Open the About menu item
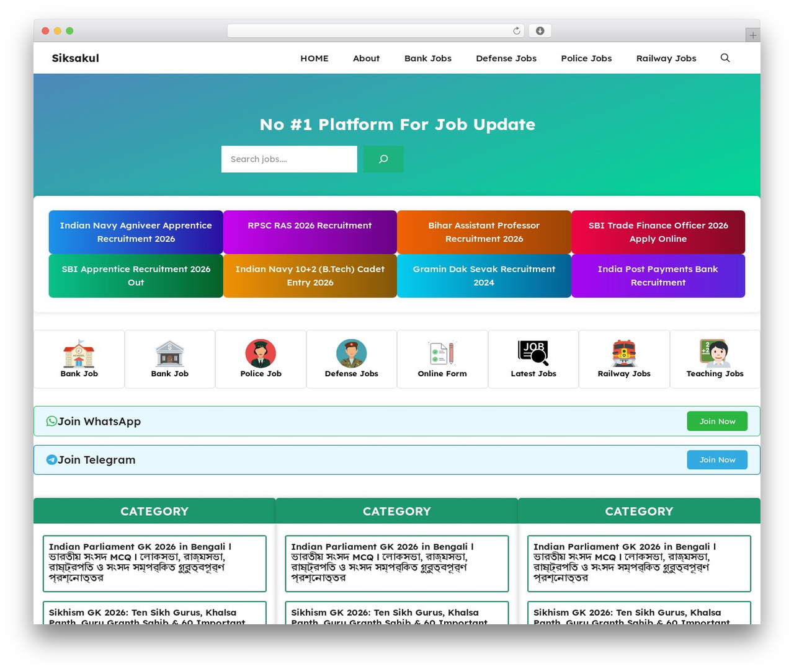Viewport: 794px width, 672px height. (366, 58)
